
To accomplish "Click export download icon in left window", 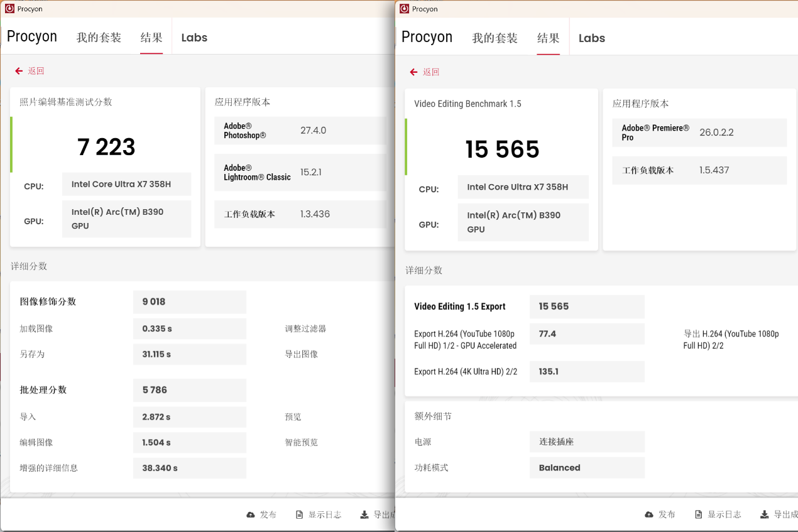I will (364, 514).
